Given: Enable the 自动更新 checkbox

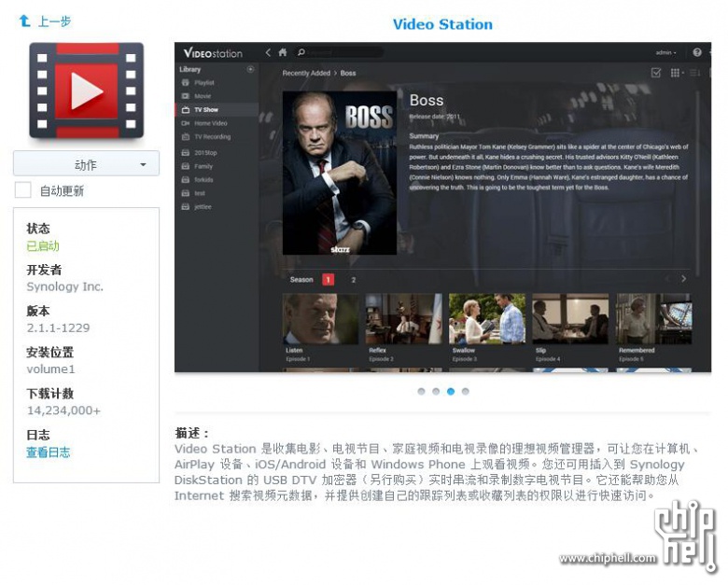Looking at the screenshot, I should (x=22, y=190).
